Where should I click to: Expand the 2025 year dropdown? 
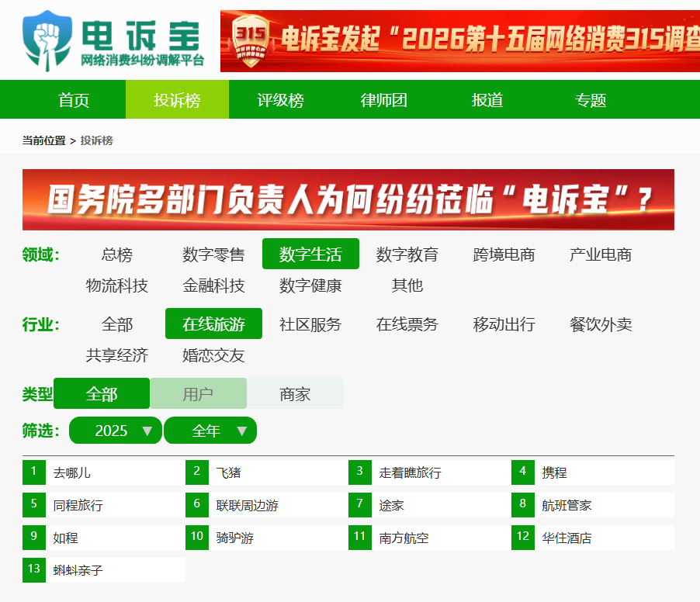click(x=115, y=431)
